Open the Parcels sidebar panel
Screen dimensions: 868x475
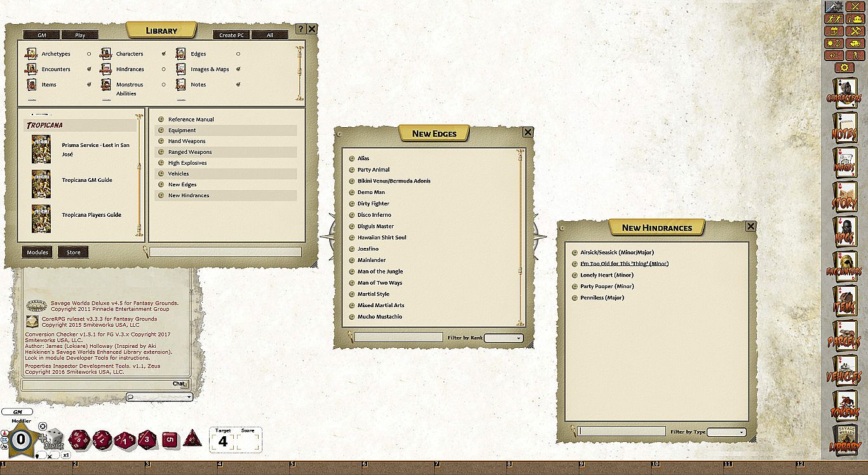[844, 337]
